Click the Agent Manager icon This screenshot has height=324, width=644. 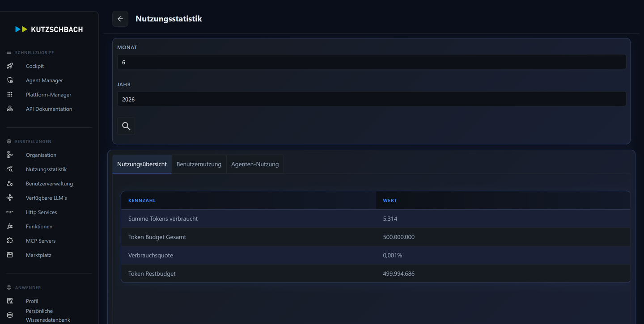tap(10, 80)
